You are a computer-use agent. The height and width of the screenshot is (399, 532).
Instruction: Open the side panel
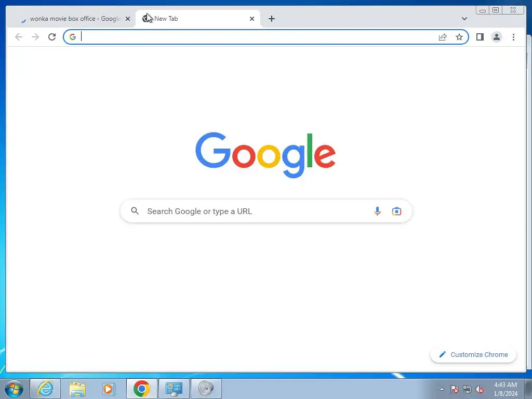click(480, 37)
